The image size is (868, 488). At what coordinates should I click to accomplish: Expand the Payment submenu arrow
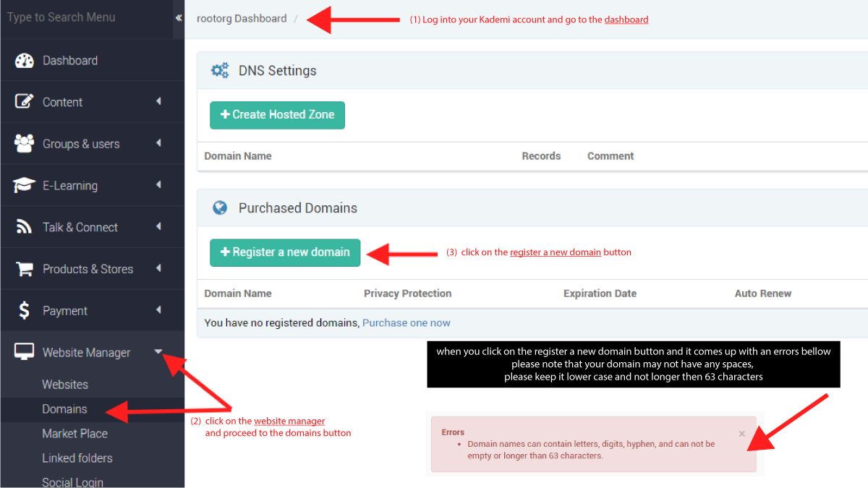(158, 310)
